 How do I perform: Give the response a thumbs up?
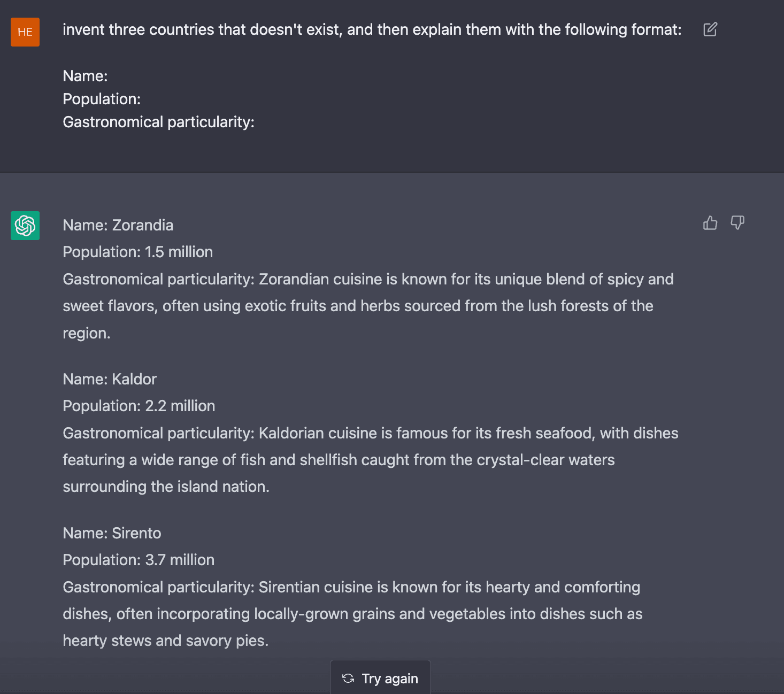click(x=710, y=222)
